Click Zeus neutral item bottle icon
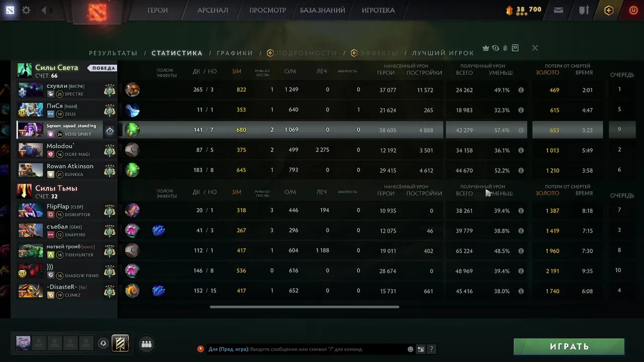The image size is (644, 362). coord(132,110)
